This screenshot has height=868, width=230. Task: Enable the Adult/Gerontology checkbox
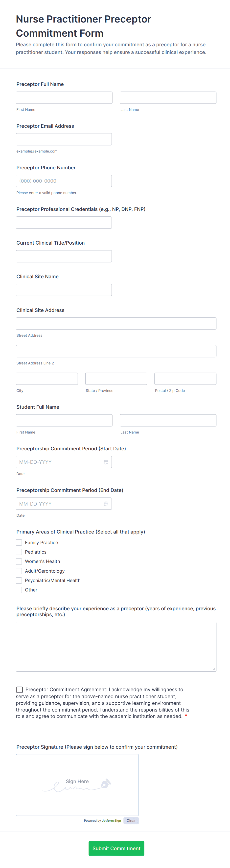point(19,571)
